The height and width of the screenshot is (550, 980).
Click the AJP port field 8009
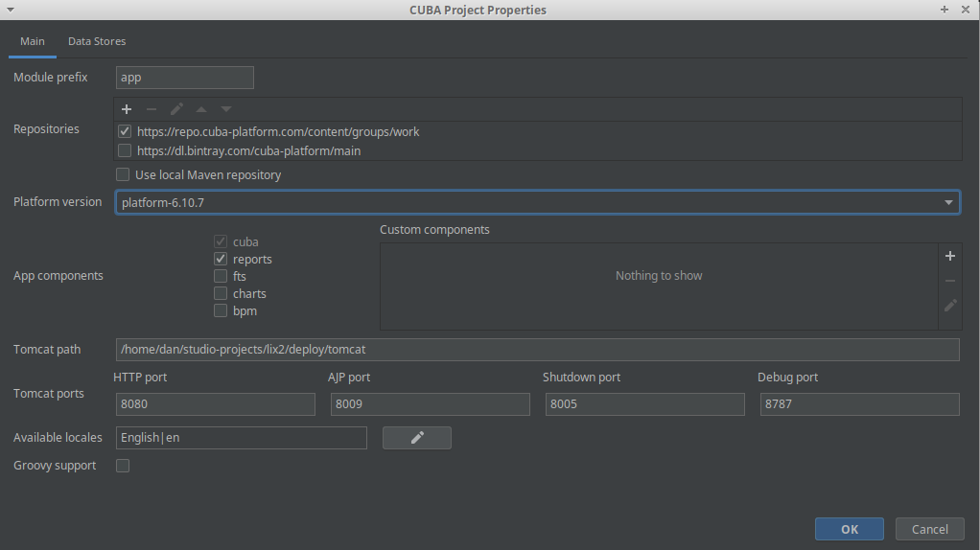click(430, 404)
